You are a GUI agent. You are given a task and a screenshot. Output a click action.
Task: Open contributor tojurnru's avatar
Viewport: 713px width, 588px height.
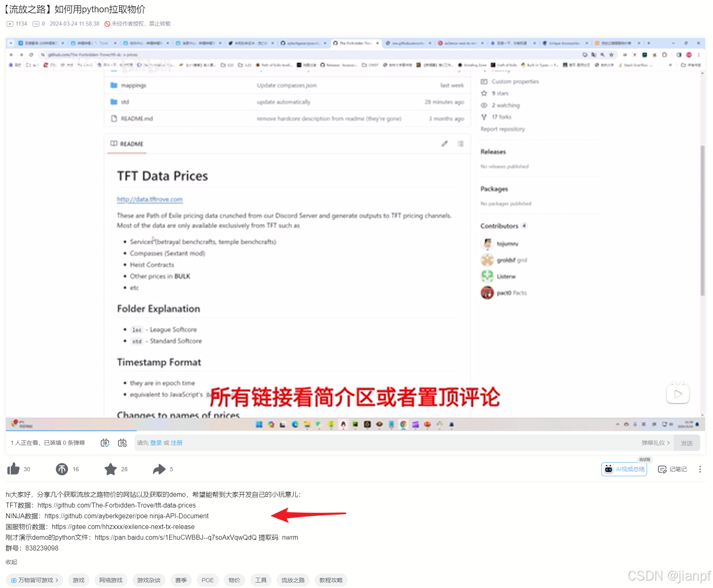487,243
